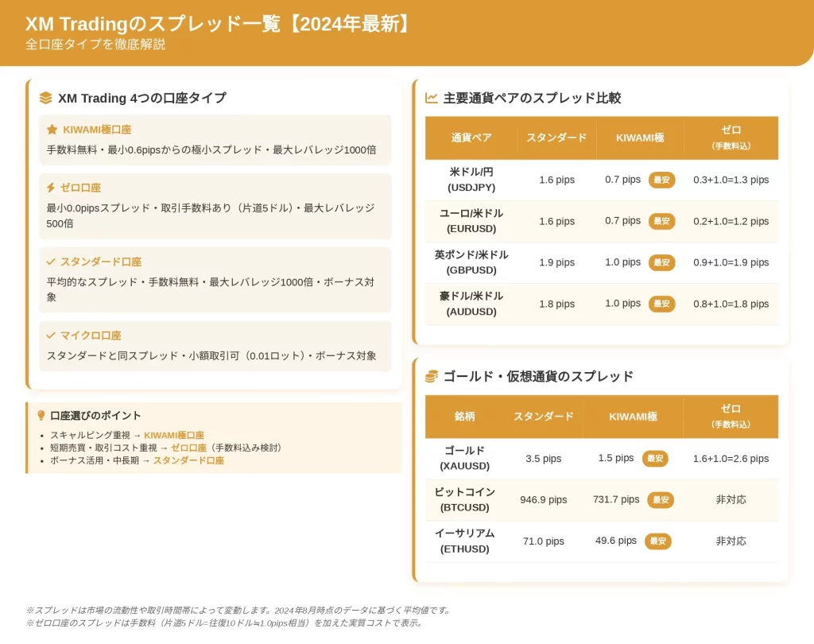Click the star icon on the KIWAMI極口座 card

coord(52,130)
